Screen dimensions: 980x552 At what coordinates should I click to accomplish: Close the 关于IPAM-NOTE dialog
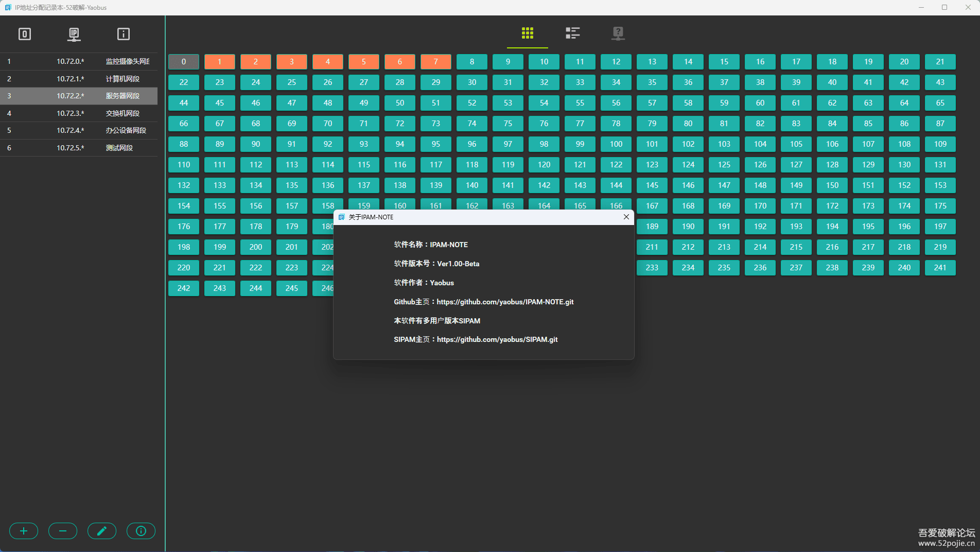pos(626,217)
